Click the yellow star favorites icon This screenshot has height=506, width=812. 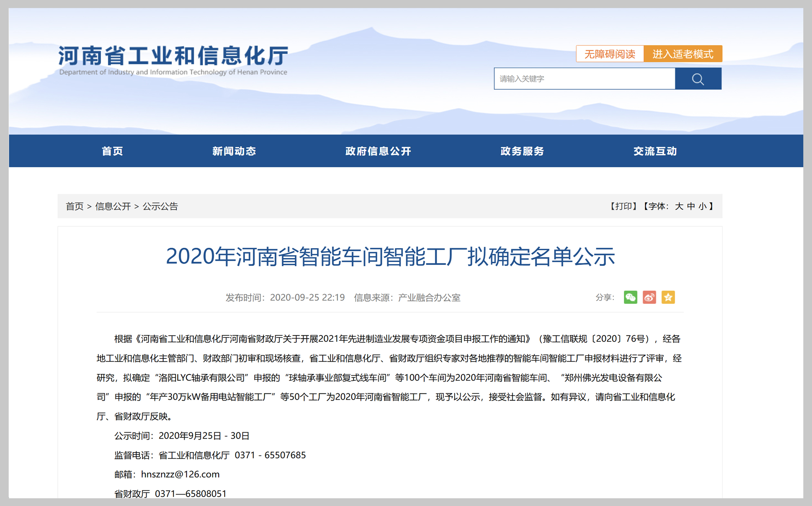click(668, 297)
